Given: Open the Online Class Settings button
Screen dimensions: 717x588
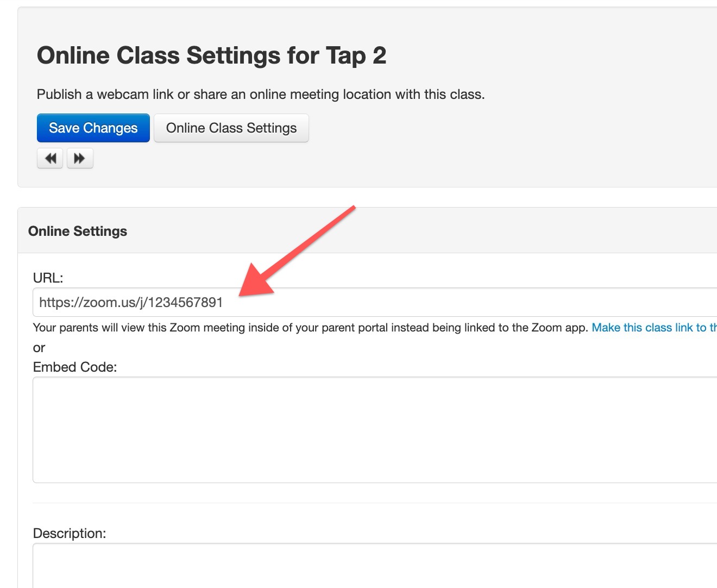Looking at the screenshot, I should tap(231, 128).
